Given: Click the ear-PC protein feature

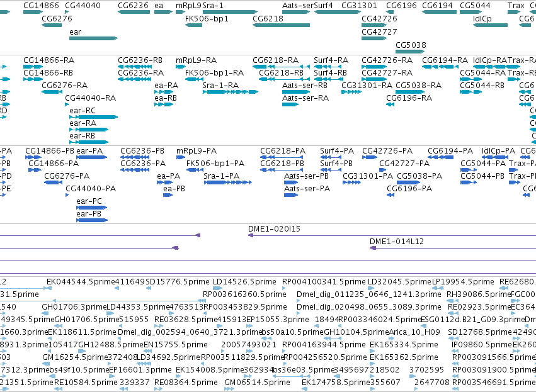Looking at the screenshot, I should 91,208.
